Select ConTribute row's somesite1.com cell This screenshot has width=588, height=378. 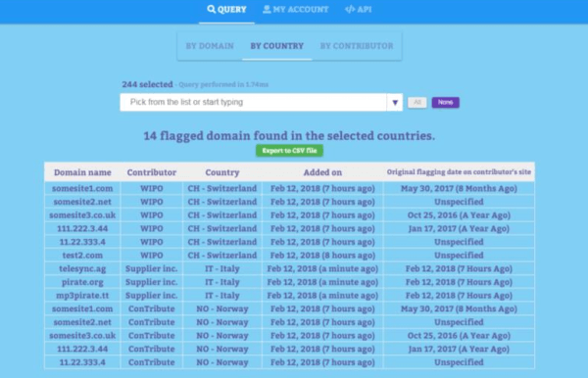tap(82, 309)
